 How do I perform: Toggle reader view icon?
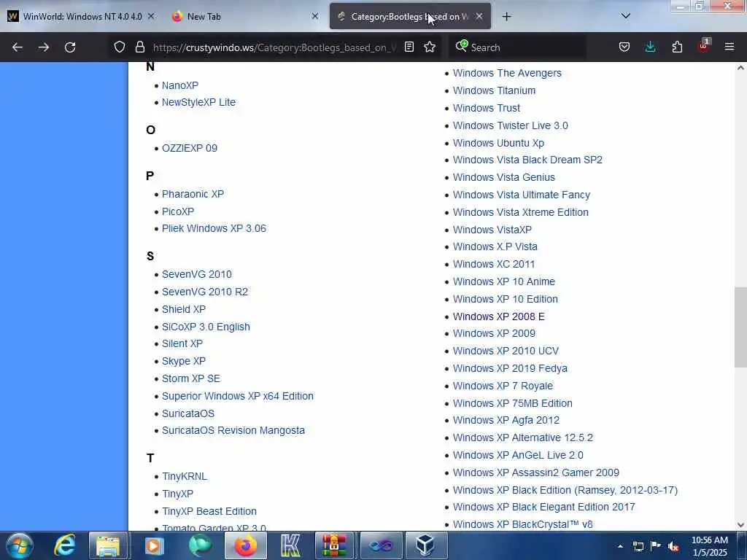click(409, 47)
